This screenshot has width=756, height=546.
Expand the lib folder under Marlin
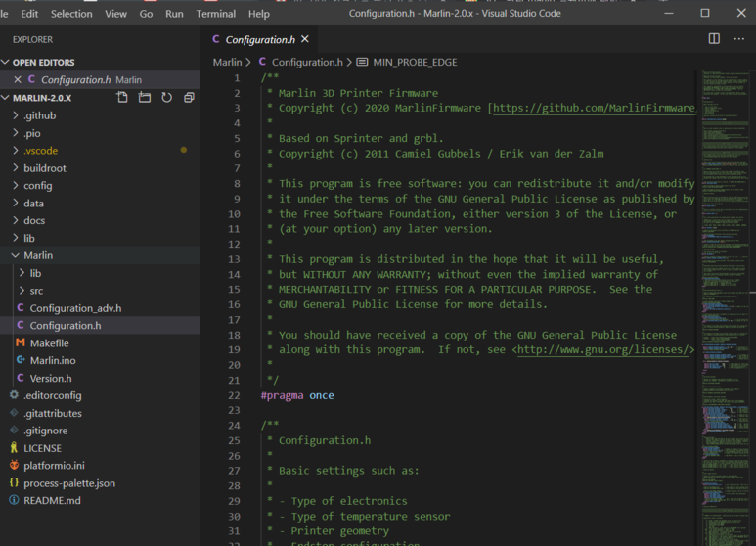(x=22, y=273)
